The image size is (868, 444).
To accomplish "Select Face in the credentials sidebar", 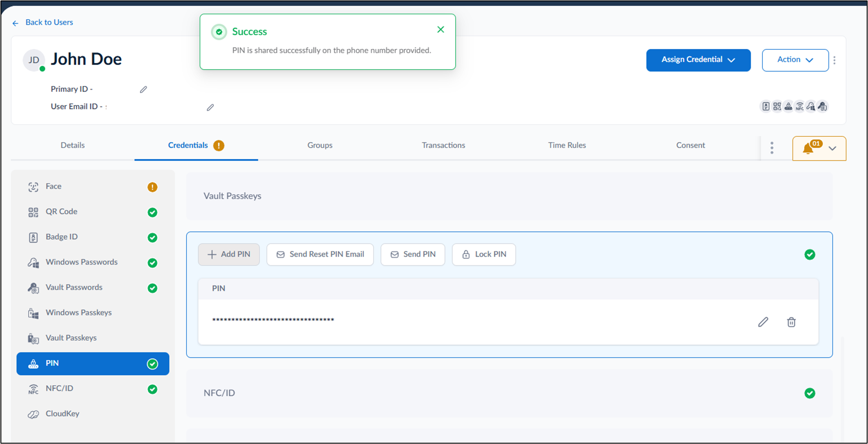I will click(x=93, y=187).
